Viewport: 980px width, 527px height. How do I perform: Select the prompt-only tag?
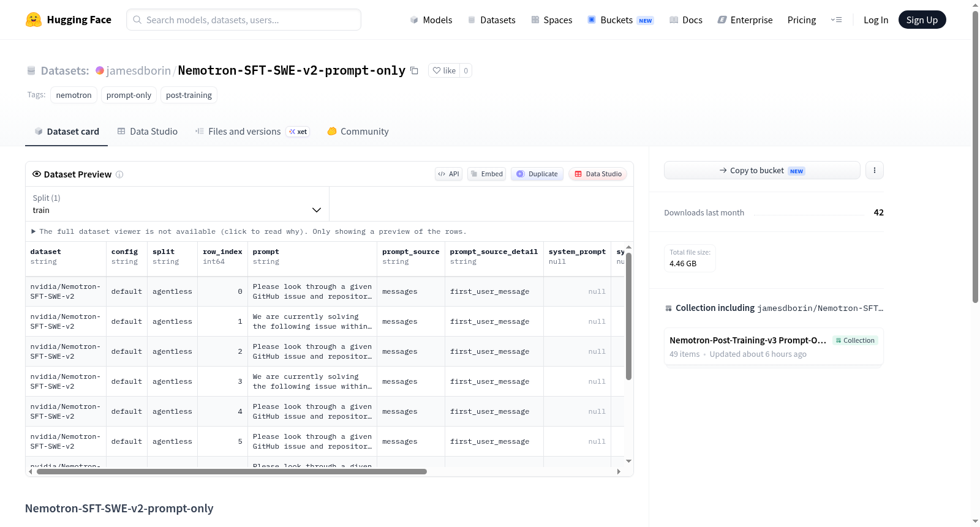pyautogui.click(x=129, y=95)
